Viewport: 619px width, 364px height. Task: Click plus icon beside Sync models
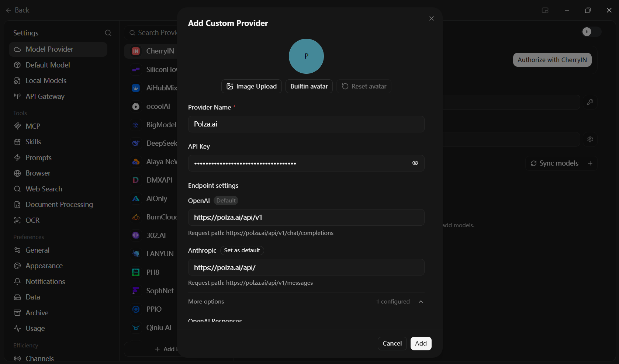590,163
